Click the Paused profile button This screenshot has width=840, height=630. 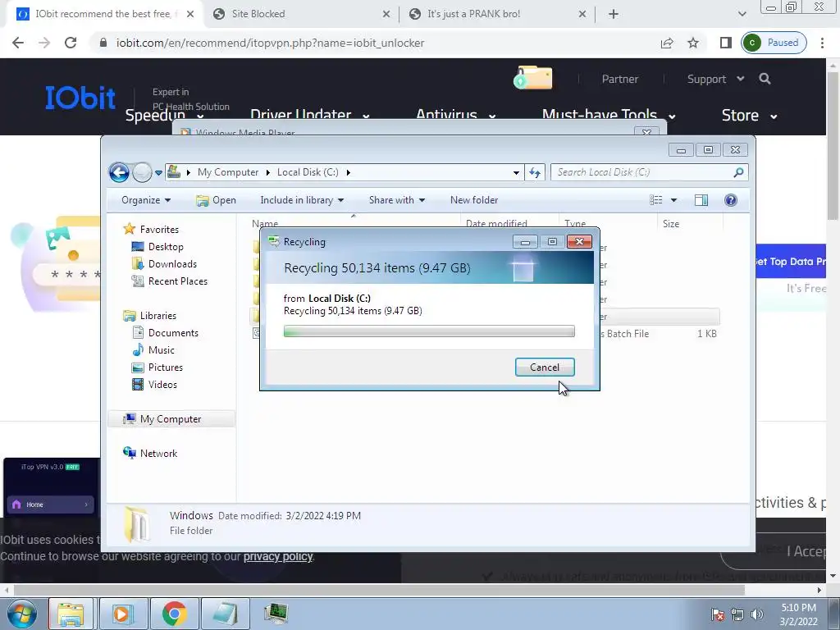(x=774, y=43)
